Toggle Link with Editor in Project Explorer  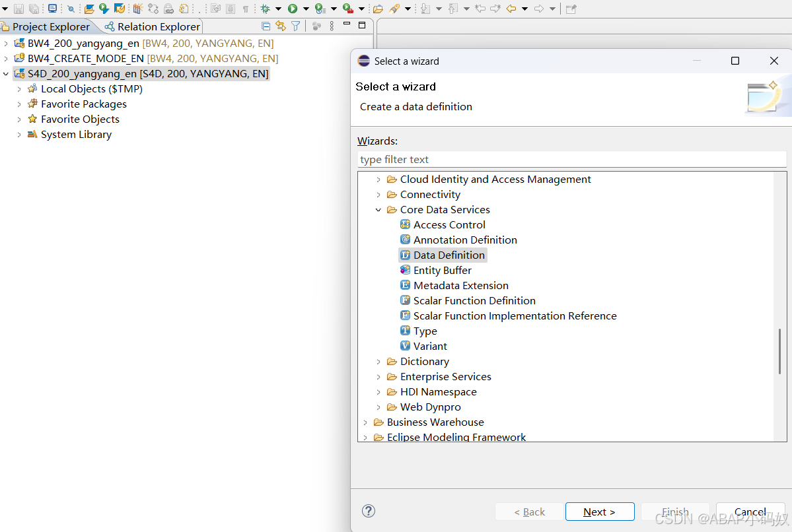click(x=281, y=26)
